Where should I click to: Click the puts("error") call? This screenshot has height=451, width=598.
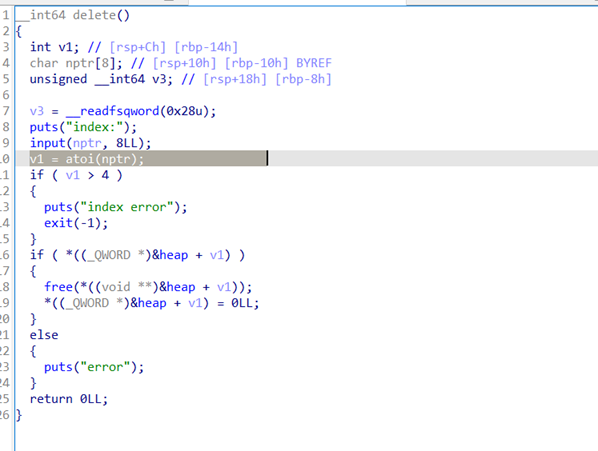coord(94,367)
